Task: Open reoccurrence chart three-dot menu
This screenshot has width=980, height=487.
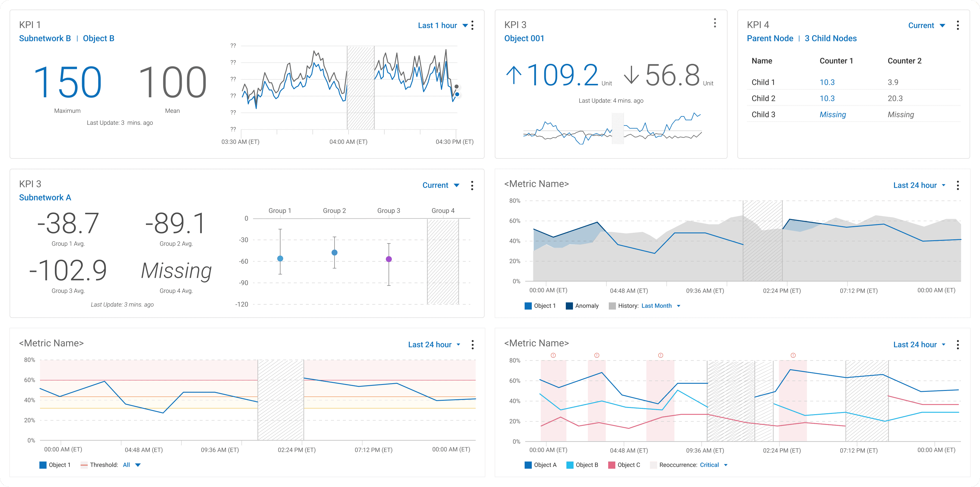Action: point(958,345)
